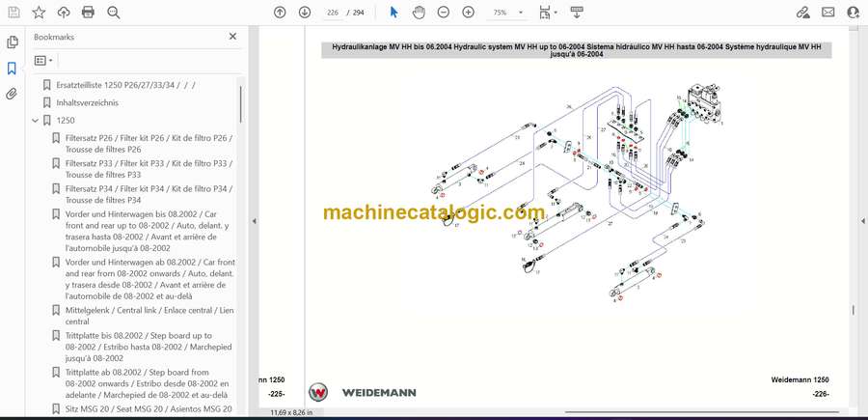Activate the hand pan tool
This screenshot has width=868, height=420.
419,13
